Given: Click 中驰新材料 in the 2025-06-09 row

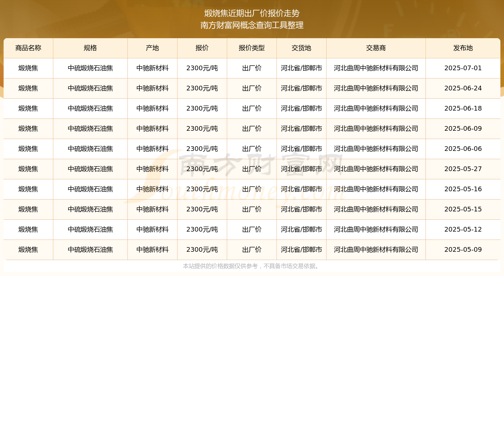Looking at the screenshot, I should (153, 129).
